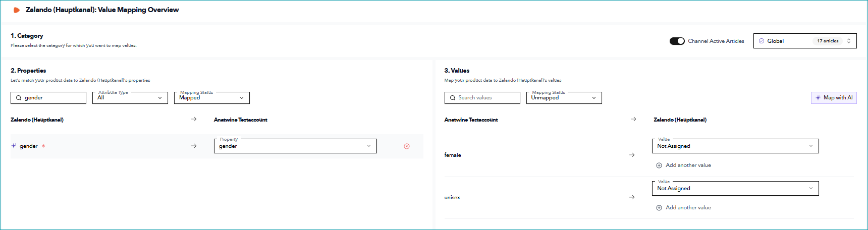Click the magnifier icon in Search values

[x=453, y=98]
